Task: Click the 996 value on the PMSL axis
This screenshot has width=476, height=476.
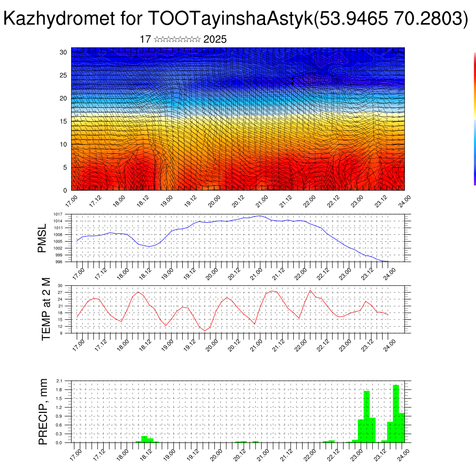Action: 59,262
